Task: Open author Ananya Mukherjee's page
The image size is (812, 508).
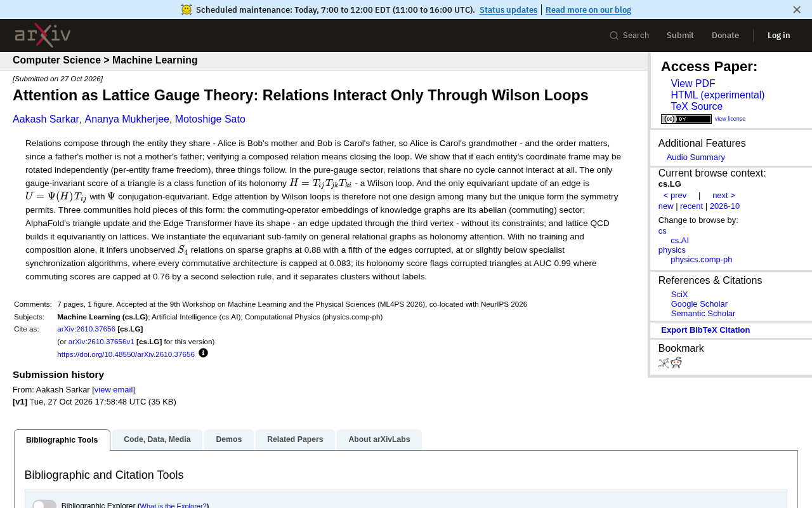Action: tap(127, 119)
